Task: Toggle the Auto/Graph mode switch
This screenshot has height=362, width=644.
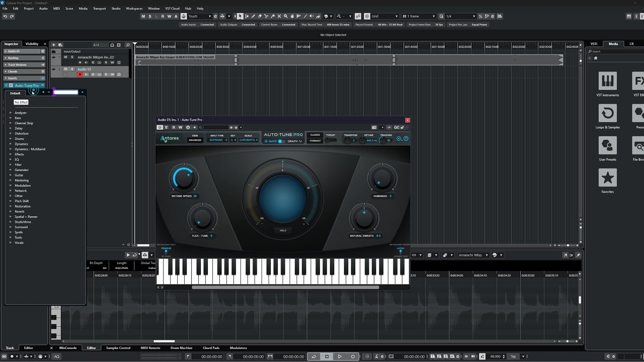Action: point(280,141)
